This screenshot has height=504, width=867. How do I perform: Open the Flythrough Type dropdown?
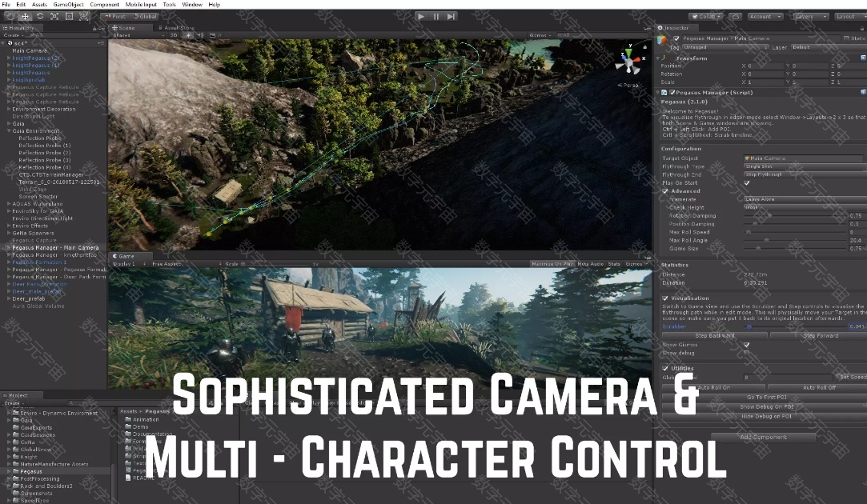point(803,166)
